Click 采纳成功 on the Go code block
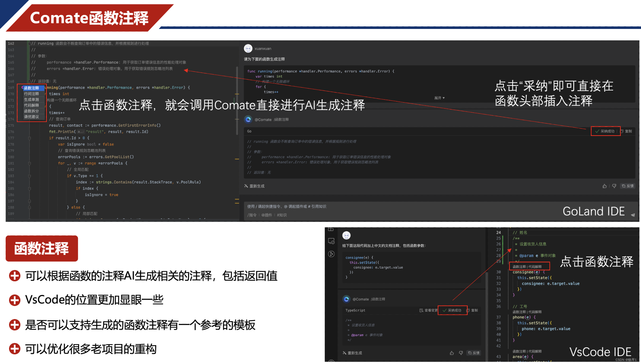This screenshot has height=364, width=641. [x=605, y=131]
